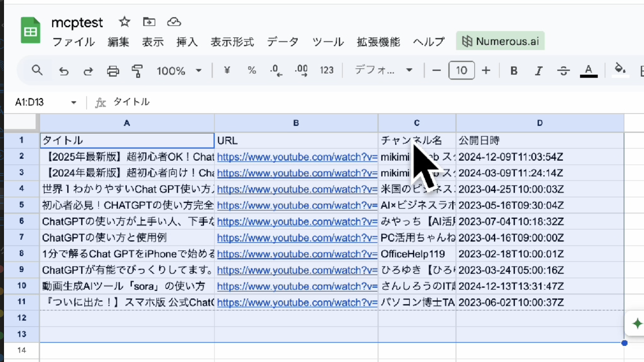This screenshot has width=644, height=362.
Task: Toggle bold formatting
Action: click(514, 71)
